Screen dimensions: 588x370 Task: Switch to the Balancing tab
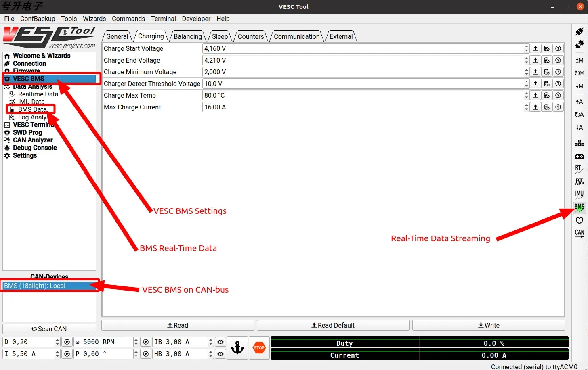coord(188,36)
